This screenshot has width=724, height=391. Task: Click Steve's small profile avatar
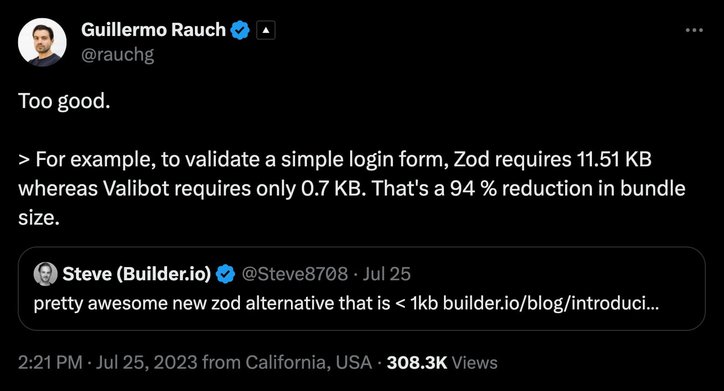(x=45, y=274)
